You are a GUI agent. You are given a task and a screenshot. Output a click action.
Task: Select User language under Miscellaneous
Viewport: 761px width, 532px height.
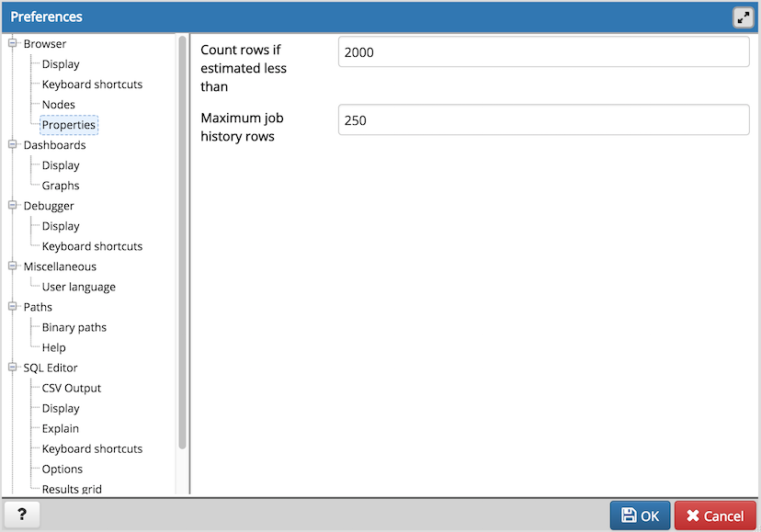[x=79, y=287]
